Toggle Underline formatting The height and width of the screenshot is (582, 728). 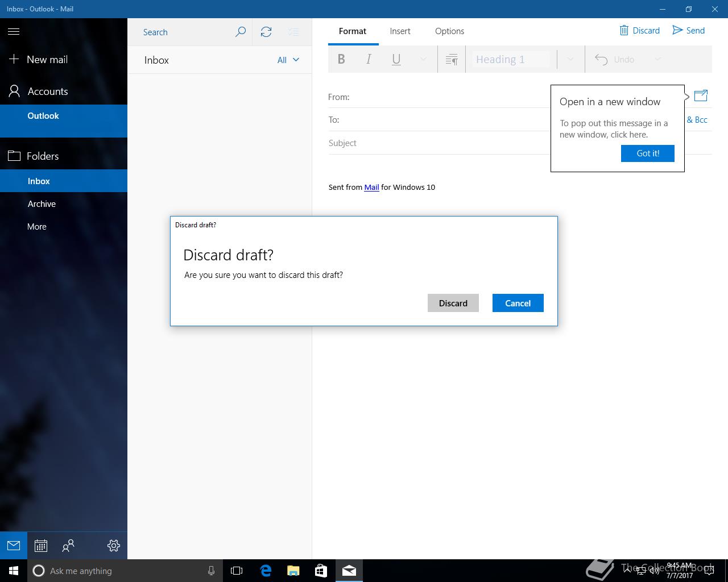point(396,59)
